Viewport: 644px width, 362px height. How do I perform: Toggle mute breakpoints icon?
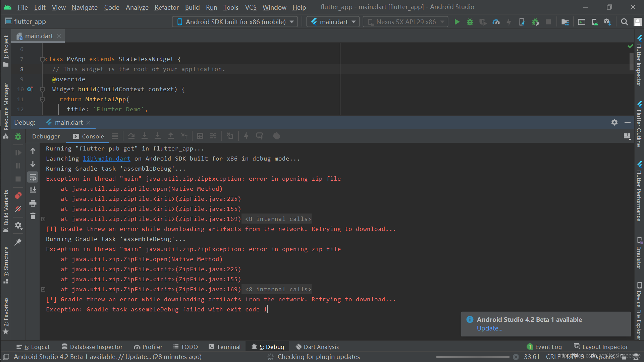(18, 209)
